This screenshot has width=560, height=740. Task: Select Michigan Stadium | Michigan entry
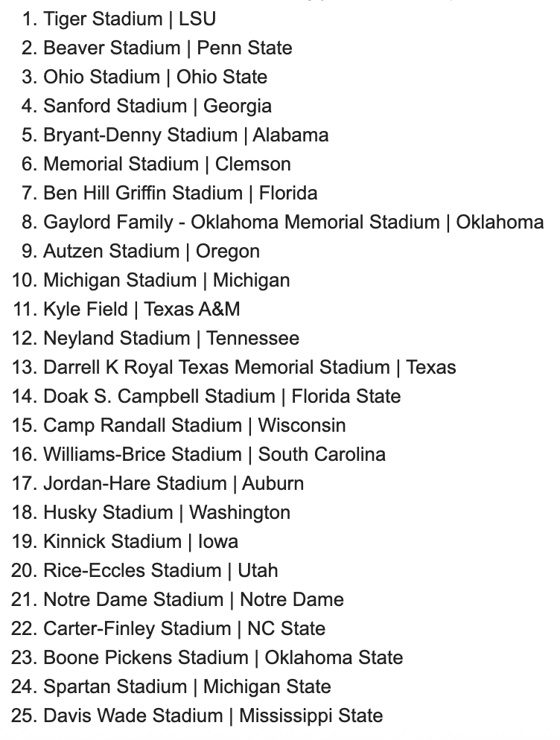tap(167, 281)
